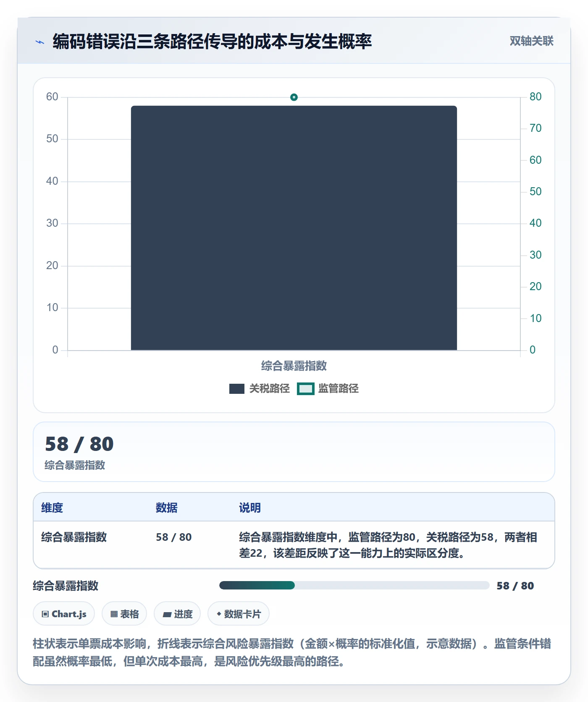The image size is (588, 702).
Task: Click the lightning icon beside the card title
Action: point(40,42)
